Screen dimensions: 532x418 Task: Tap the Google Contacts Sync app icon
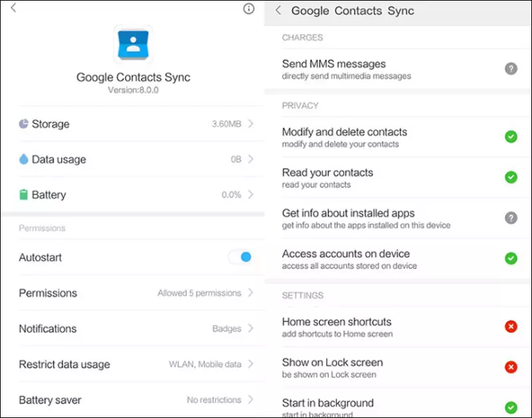(x=133, y=45)
